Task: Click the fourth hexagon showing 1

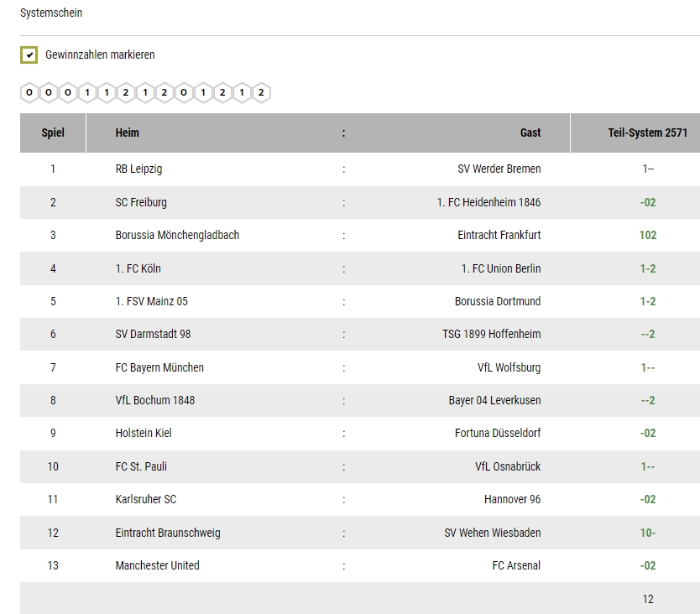Action: click(87, 93)
